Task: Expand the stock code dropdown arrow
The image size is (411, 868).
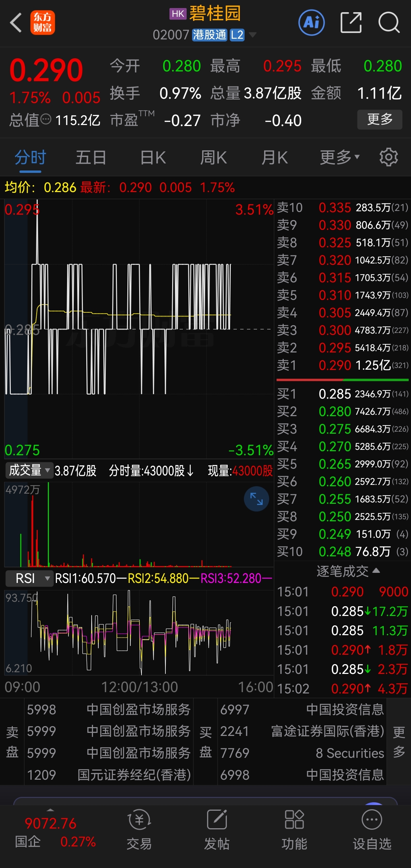Action: pos(252,35)
